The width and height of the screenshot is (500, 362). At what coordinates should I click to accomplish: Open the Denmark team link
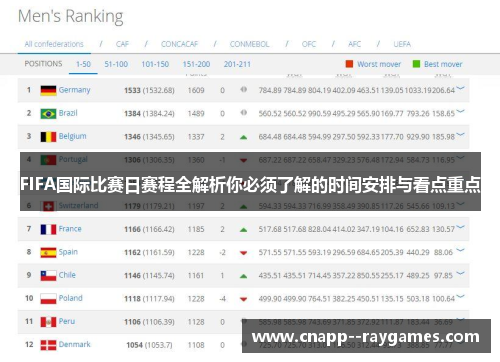coord(74,344)
